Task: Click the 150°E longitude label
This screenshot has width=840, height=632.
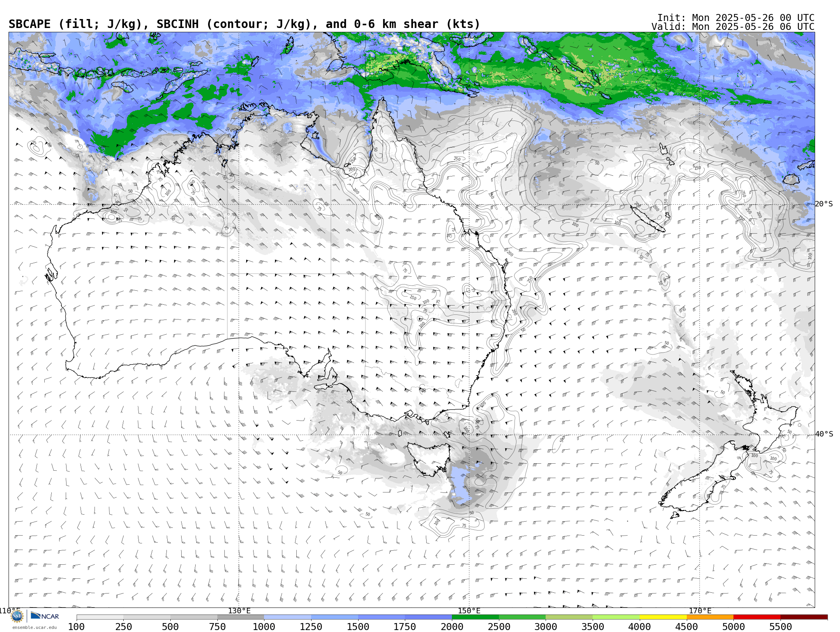Action: pyautogui.click(x=469, y=611)
